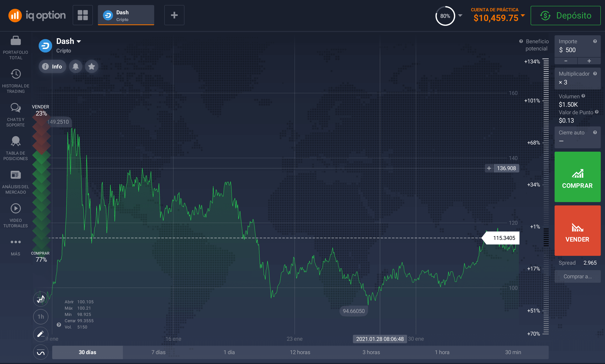Open Multiplicador help question mark

pos(595,74)
